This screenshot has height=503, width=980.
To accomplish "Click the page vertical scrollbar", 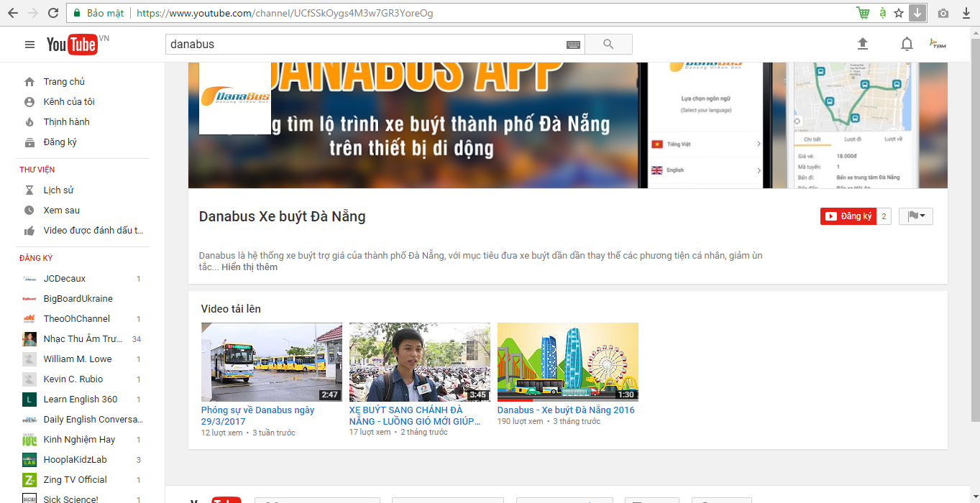I will tap(975, 230).
